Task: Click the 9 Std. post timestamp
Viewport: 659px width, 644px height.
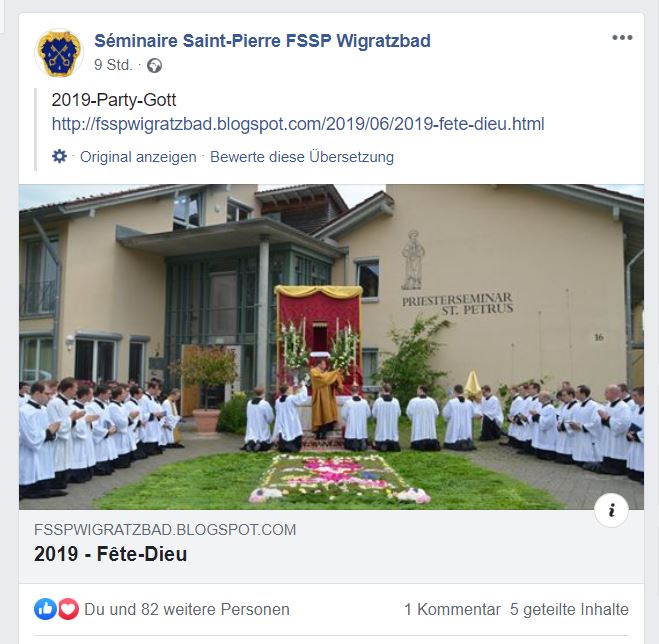Action: (113, 65)
